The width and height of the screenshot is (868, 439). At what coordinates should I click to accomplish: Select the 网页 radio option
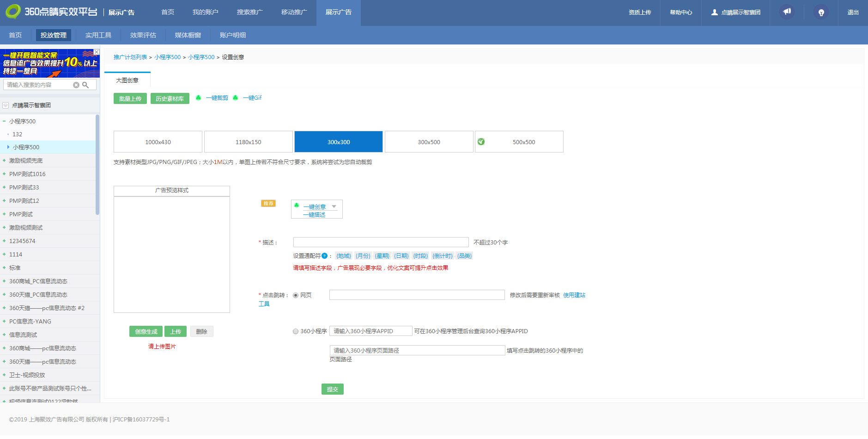[296, 295]
